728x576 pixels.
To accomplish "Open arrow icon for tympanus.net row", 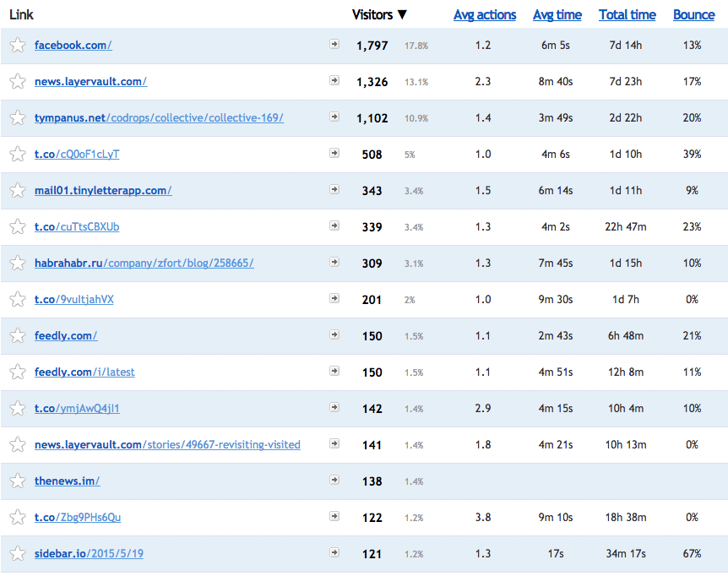I will tap(334, 117).
